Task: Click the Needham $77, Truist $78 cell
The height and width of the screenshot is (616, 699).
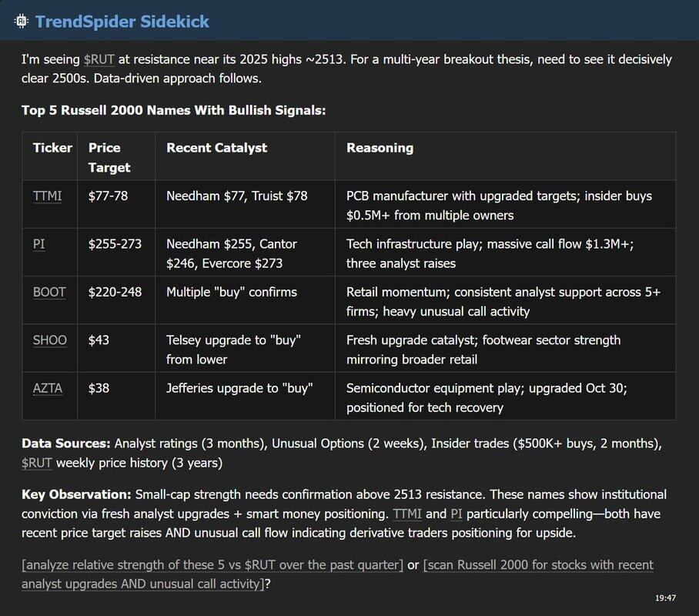Action: click(x=236, y=196)
